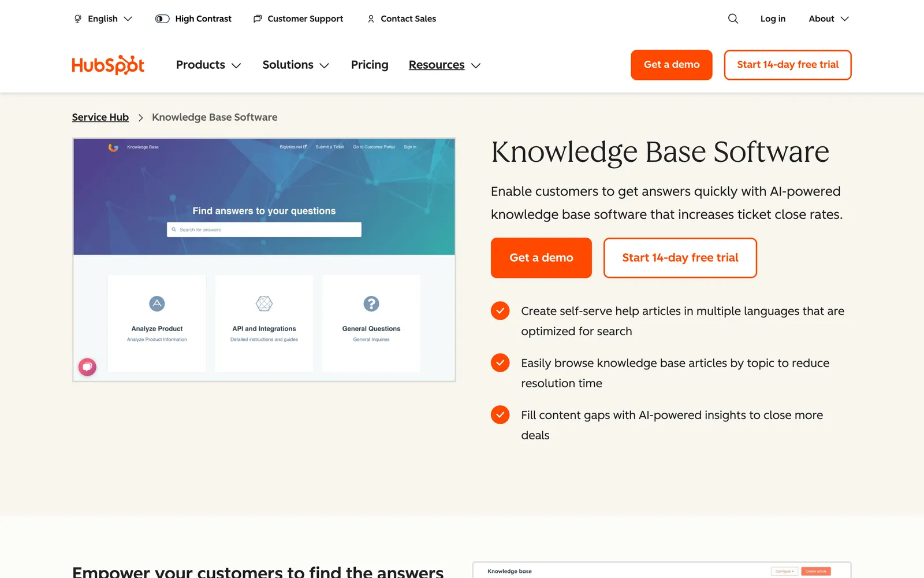Screen dimensions: 924x578
Task: Go to the Service Hub breadcrumb
Action: (x=100, y=117)
